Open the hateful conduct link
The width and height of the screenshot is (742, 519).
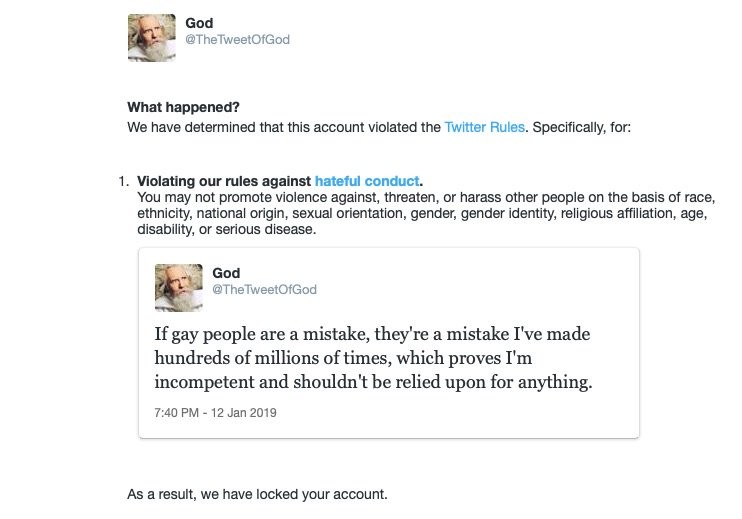pyautogui.click(x=367, y=181)
